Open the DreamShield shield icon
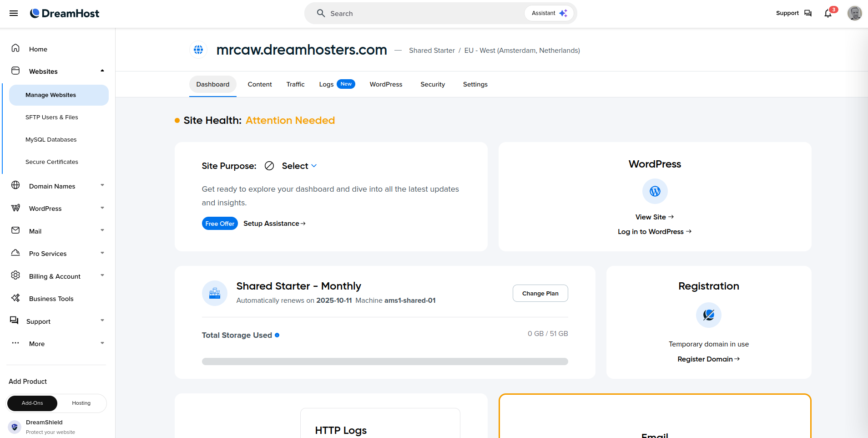Image resolution: width=868 pixels, height=438 pixels. pos(14,427)
